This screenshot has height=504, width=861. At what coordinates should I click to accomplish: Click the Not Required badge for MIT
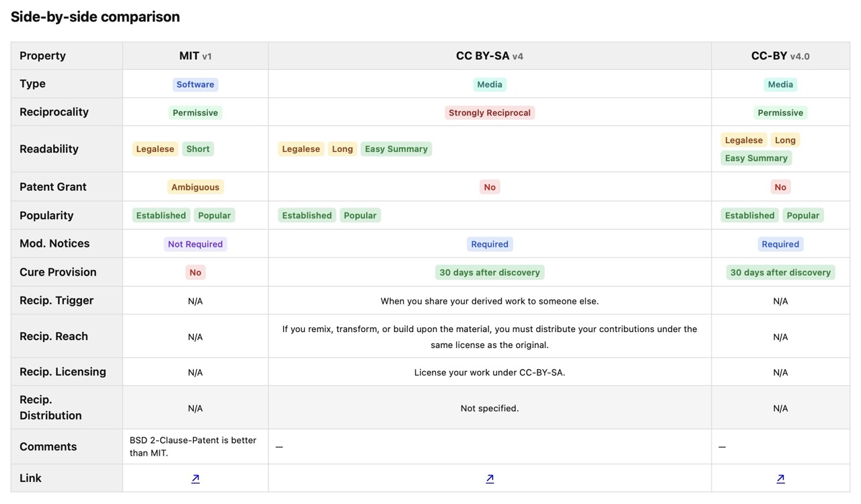(x=195, y=244)
